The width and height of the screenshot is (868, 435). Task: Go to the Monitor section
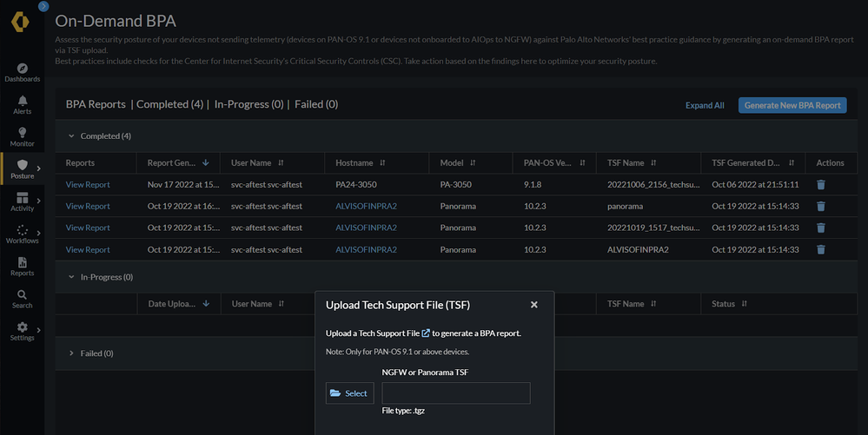(x=22, y=136)
